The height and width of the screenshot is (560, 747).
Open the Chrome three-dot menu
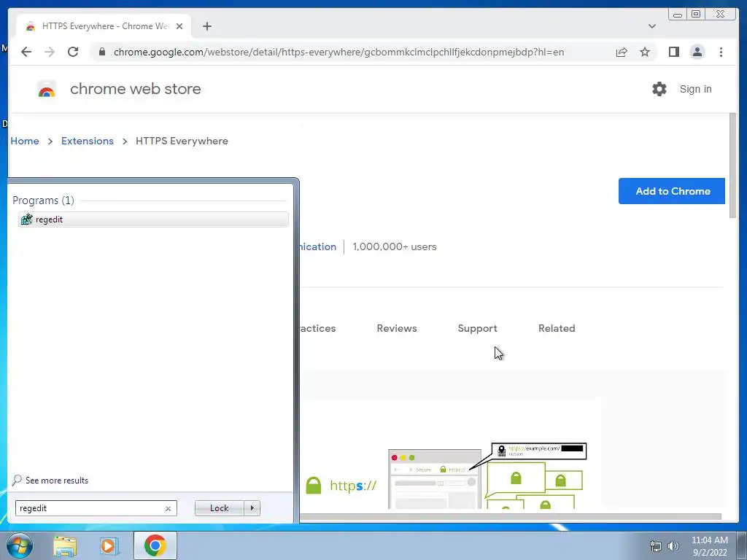pos(721,52)
